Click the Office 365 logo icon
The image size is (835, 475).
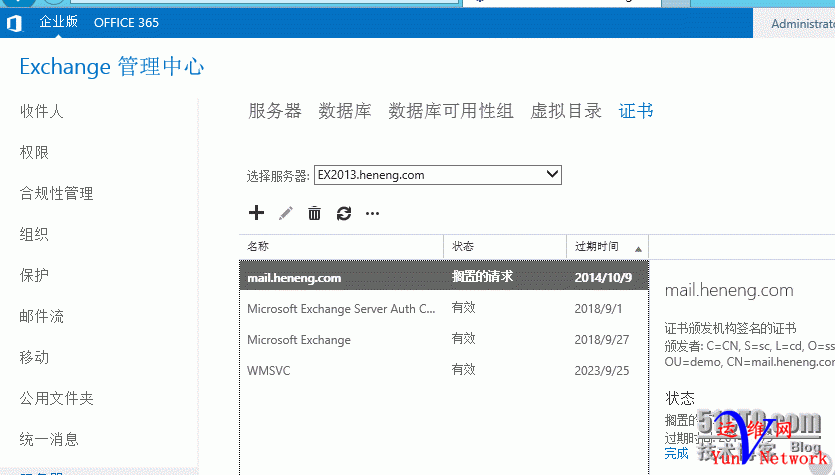pyautogui.click(x=14, y=23)
